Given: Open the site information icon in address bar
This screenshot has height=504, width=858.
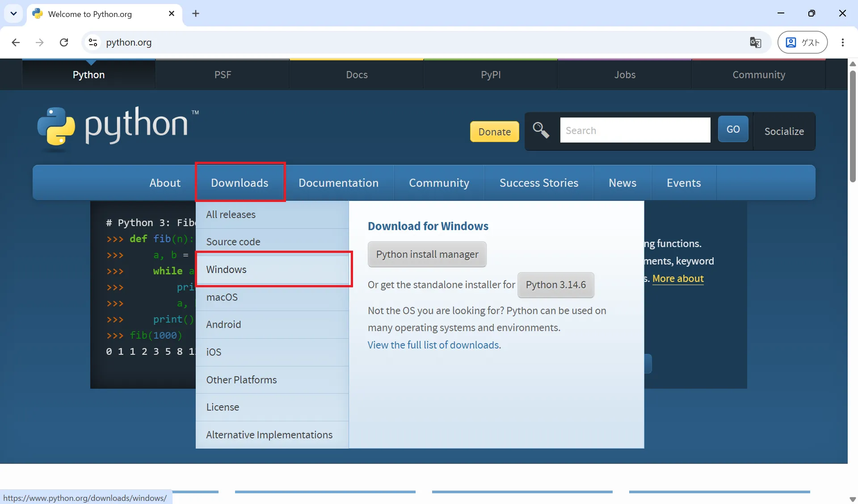Looking at the screenshot, I should [93, 42].
